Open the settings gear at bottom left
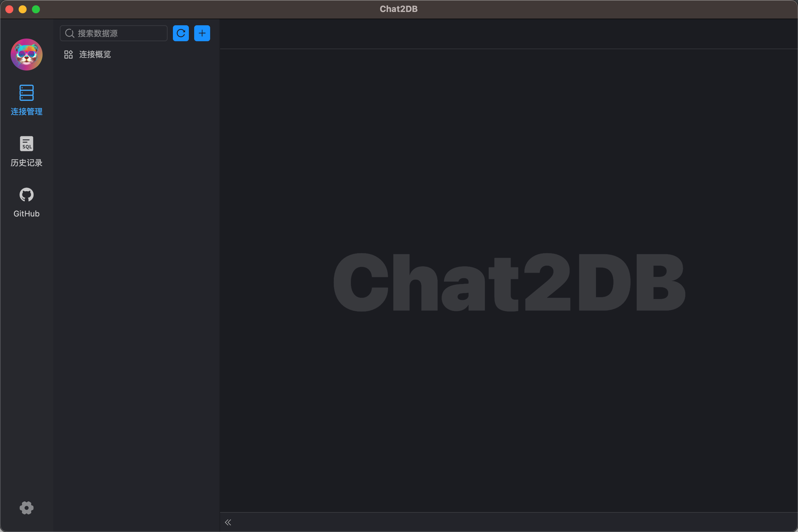 point(27,508)
